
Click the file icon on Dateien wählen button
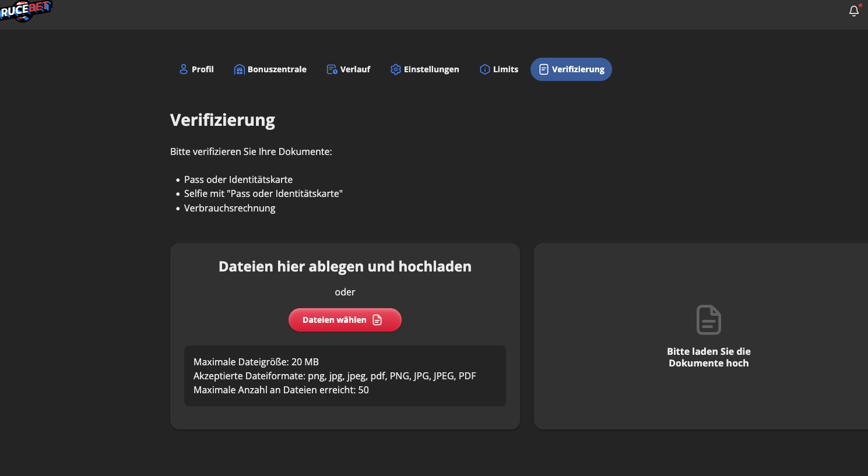click(x=377, y=320)
